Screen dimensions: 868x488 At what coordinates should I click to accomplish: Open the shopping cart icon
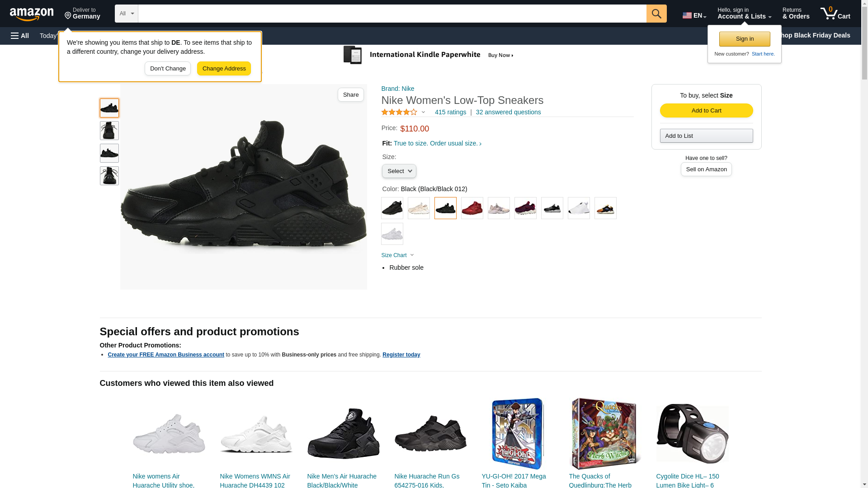[x=835, y=14]
